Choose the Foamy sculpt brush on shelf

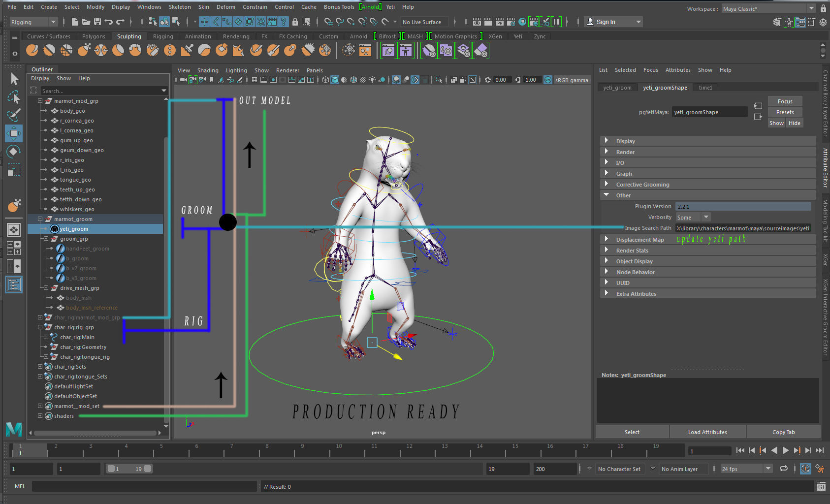(x=135, y=50)
